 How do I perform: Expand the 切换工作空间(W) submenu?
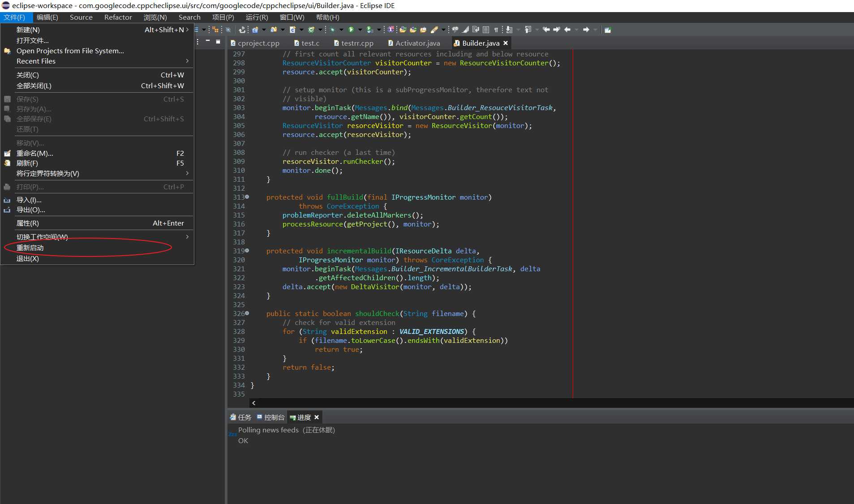point(97,236)
